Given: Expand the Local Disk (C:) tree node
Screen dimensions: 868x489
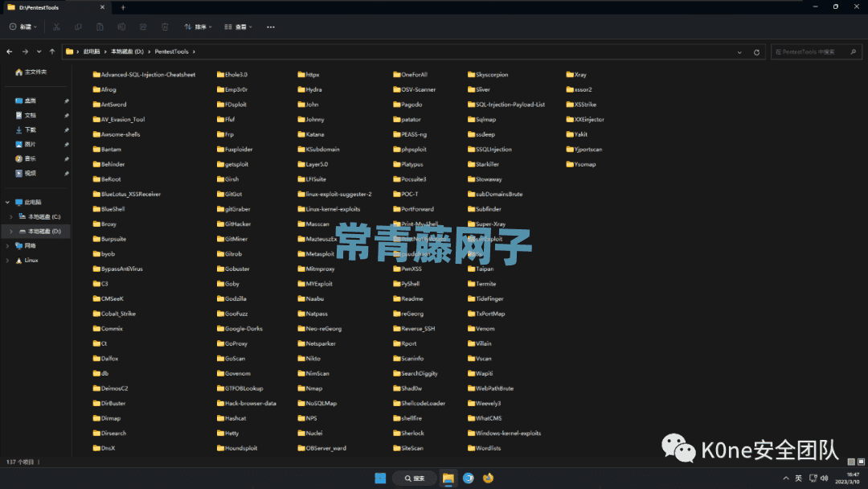Looking at the screenshot, I should click(10, 217).
